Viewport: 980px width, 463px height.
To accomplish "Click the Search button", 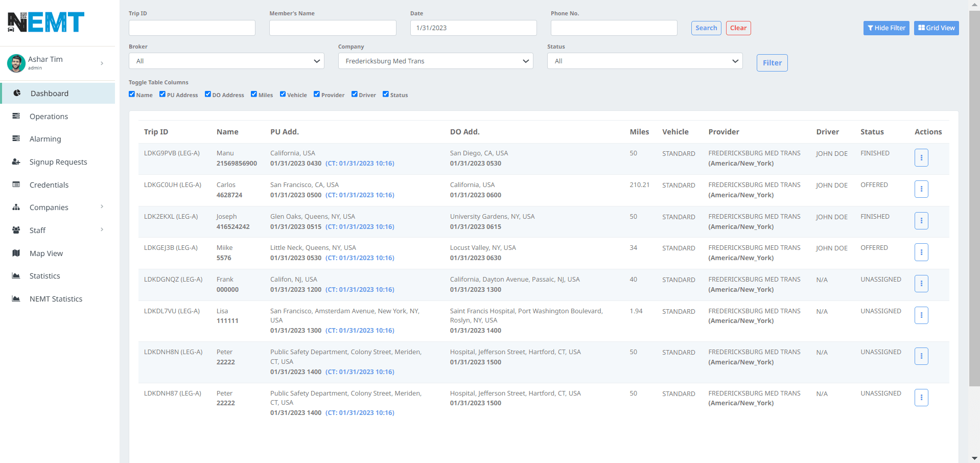I will [x=706, y=28].
